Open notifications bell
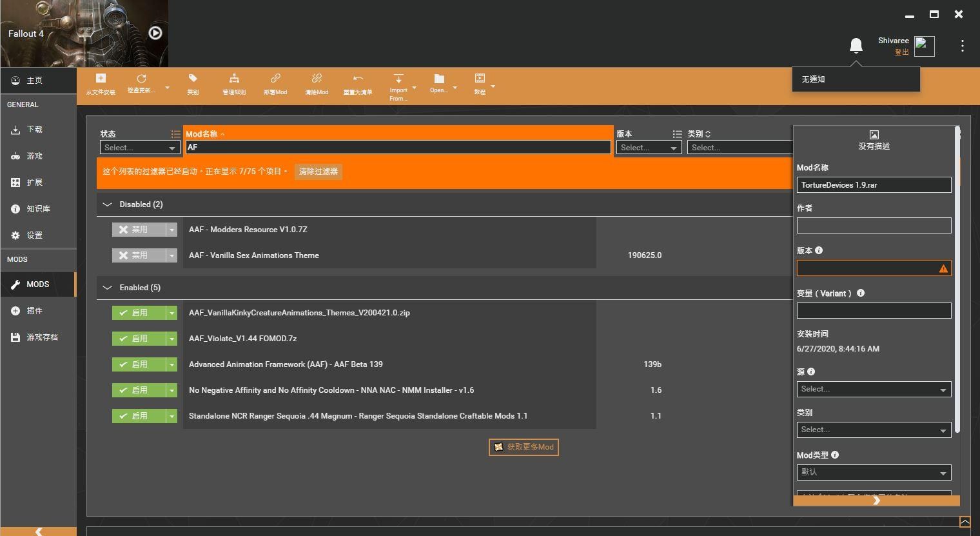This screenshot has width=980, height=536. [x=856, y=45]
